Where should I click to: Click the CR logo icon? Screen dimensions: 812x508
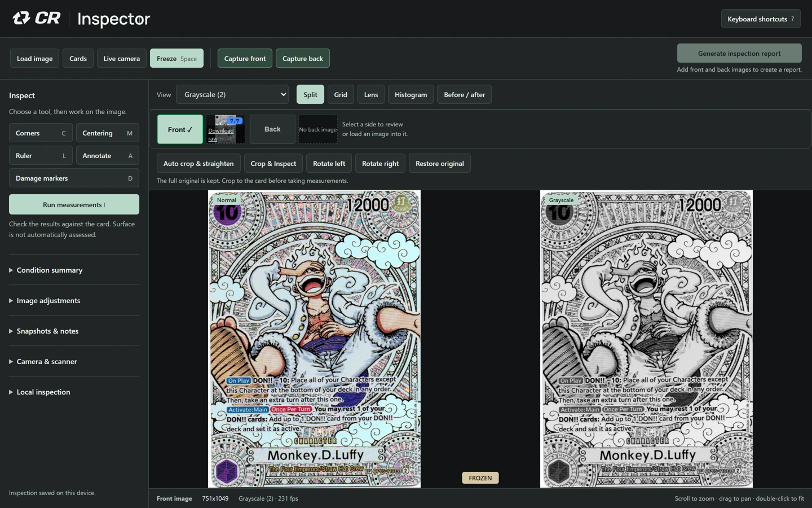(x=21, y=18)
